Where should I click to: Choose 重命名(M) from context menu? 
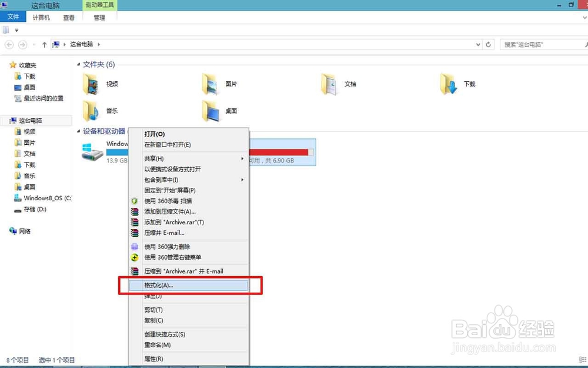click(188, 344)
